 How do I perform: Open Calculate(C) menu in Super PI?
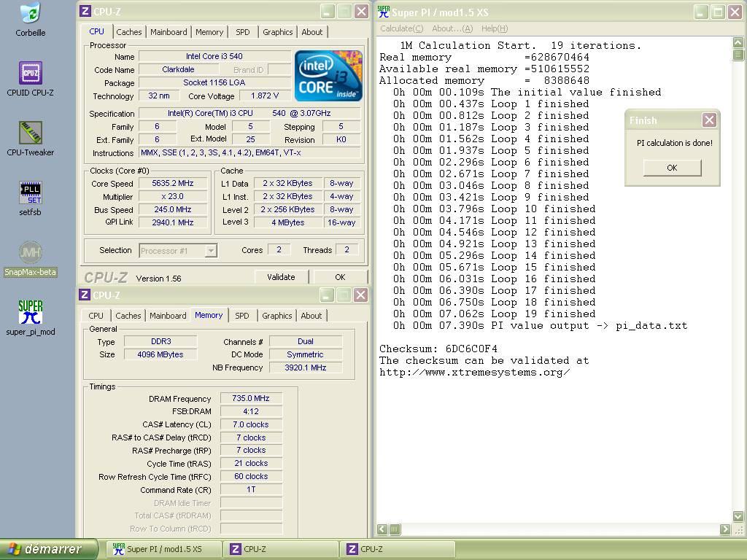[x=402, y=28]
